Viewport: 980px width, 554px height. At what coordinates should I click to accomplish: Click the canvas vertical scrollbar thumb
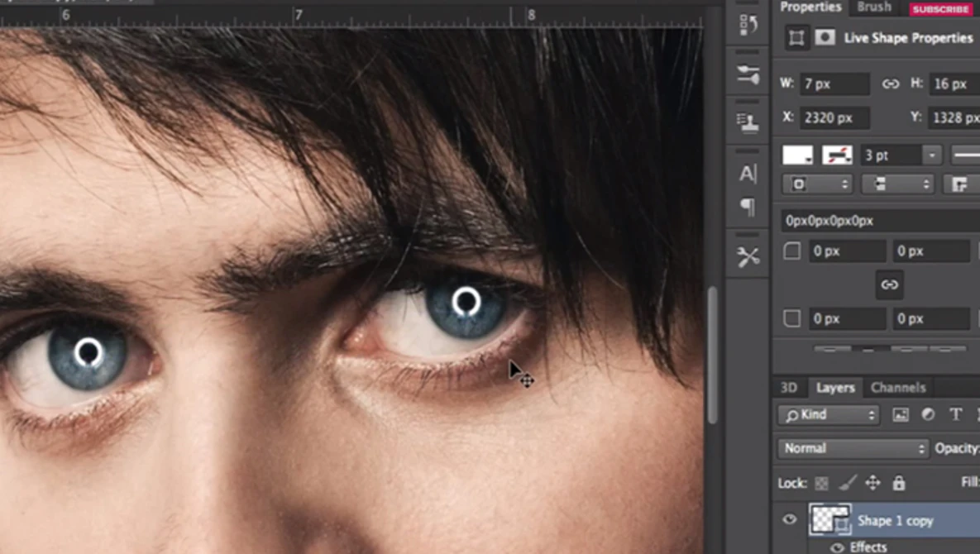click(x=713, y=354)
